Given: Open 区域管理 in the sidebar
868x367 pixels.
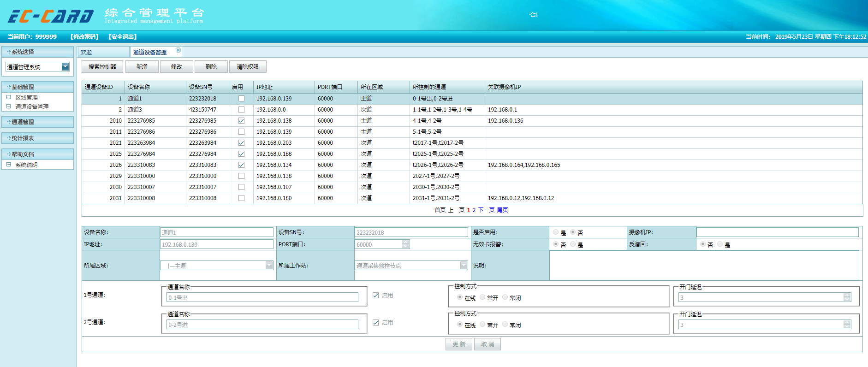Looking at the screenshot, I should point(27,97).
